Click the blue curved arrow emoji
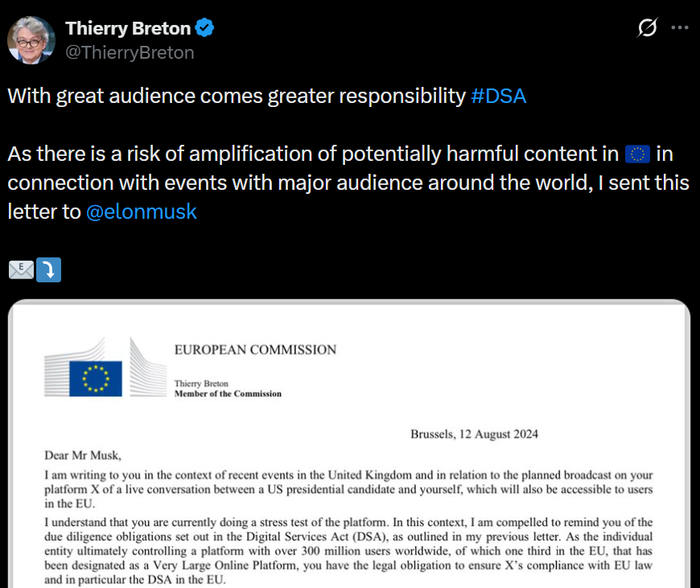Screen dimensions: 700x588 click(49, 270)
